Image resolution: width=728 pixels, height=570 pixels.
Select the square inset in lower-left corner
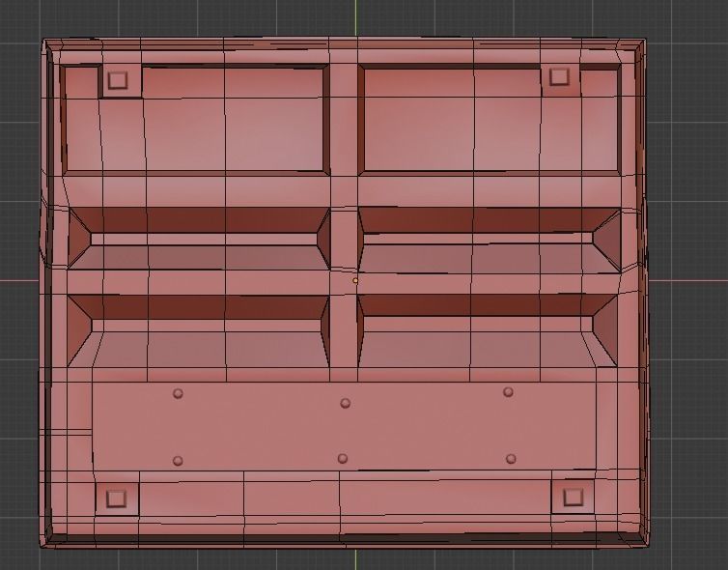pyautogui.click(x=116, y=499)
